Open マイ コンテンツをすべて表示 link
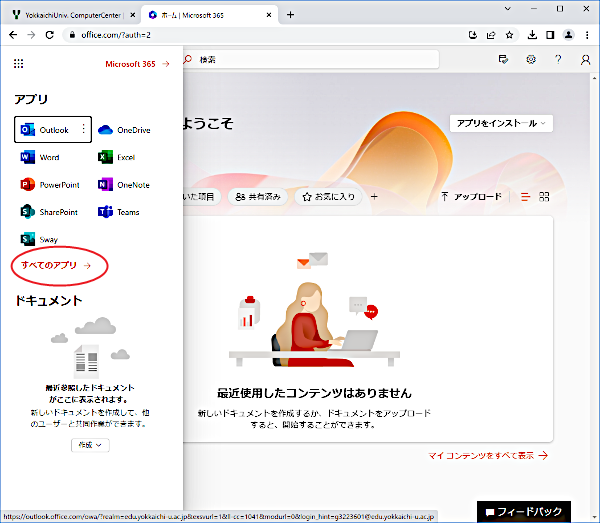600x523 pixels. tap(488, 455)
